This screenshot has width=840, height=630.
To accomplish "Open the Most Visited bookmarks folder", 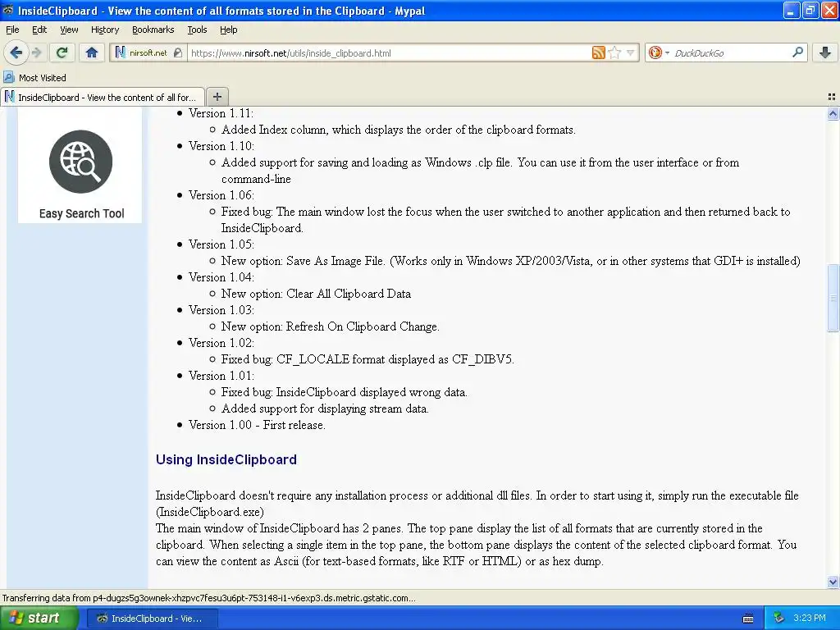I will point(34,78).
